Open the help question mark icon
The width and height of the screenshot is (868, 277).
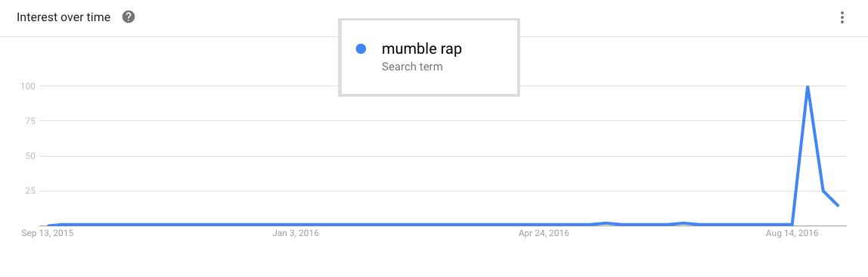click(x=129, y=17)
